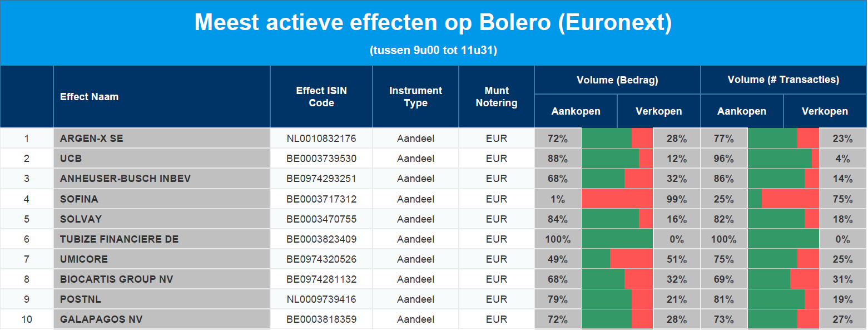Select the UCB effect name cell
The image size is (868, 330).
(71, 159)
